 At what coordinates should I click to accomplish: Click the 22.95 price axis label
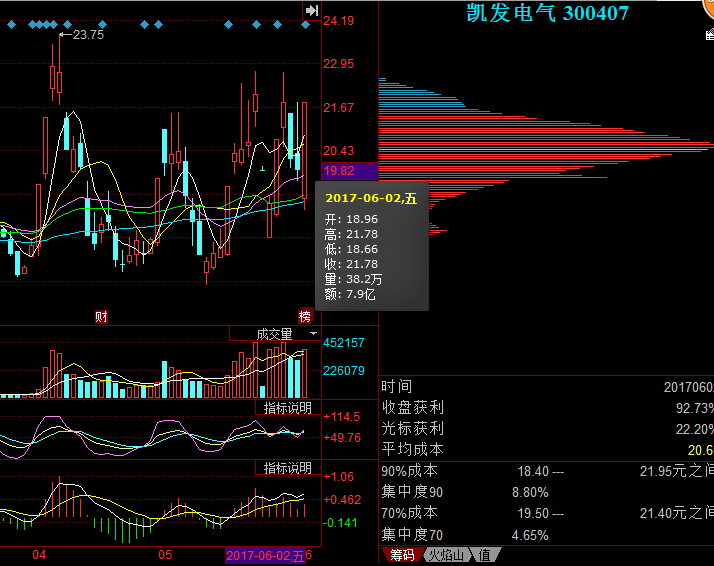pos(338,64)
